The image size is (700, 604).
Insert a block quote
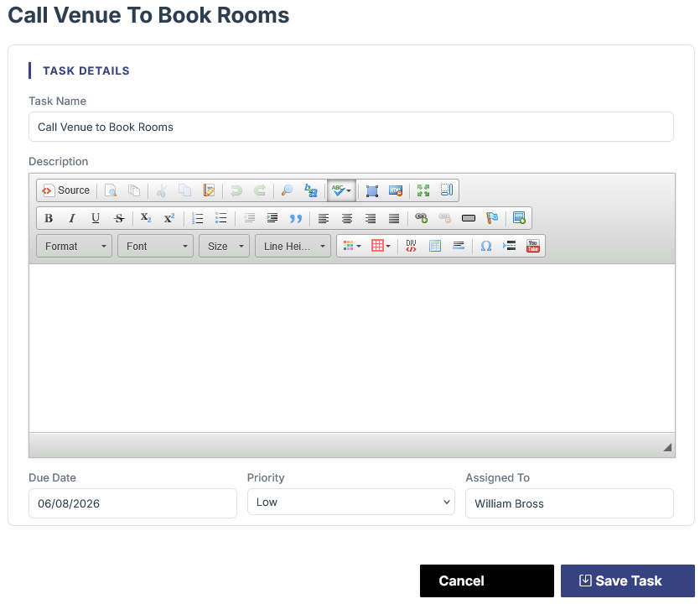pyautogui.click(x=296, y=218)
